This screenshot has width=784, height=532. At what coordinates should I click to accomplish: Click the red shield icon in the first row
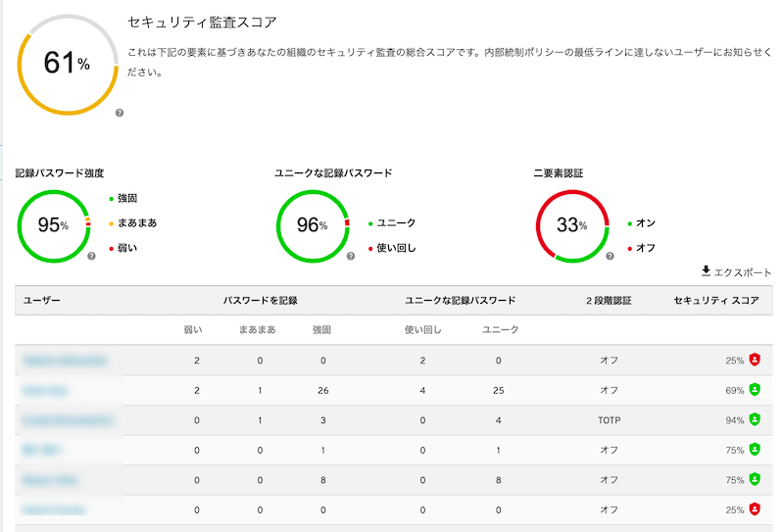(755, 360)
